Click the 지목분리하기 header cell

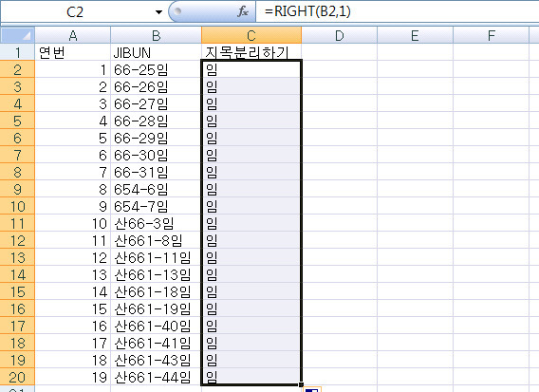click(x=251, y=52)
